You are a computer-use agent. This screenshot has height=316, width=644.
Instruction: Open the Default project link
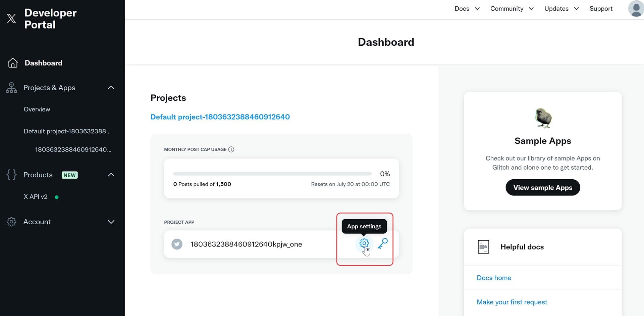click(x=220, y=117)
